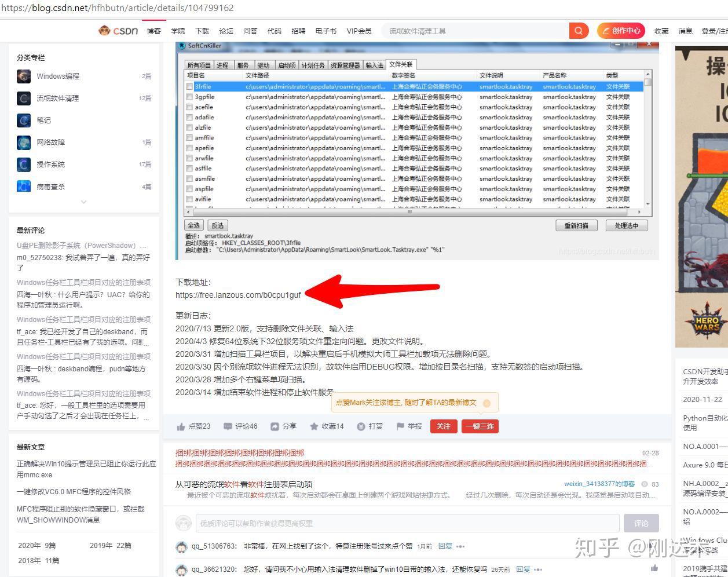The height and width of the screenshot is (577, 728).
Task: Open the lanzous download link
Action: tap(239, 295)
